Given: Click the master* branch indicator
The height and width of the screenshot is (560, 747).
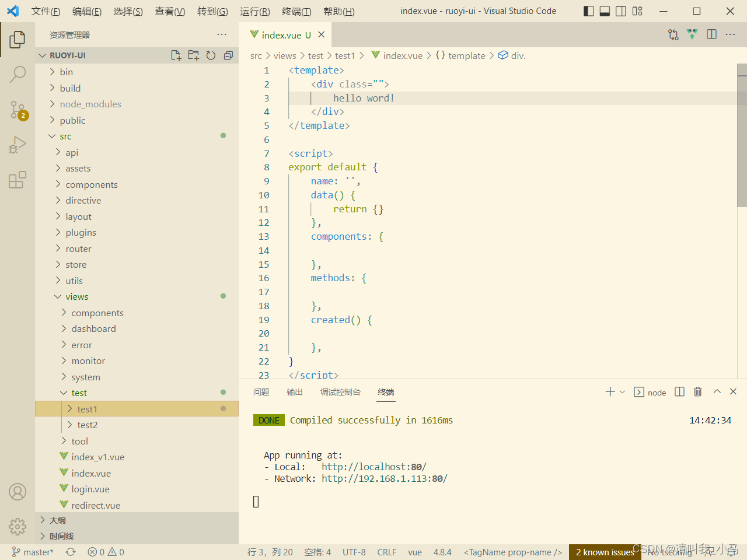Looking at the screenshot, I should 33,552.
